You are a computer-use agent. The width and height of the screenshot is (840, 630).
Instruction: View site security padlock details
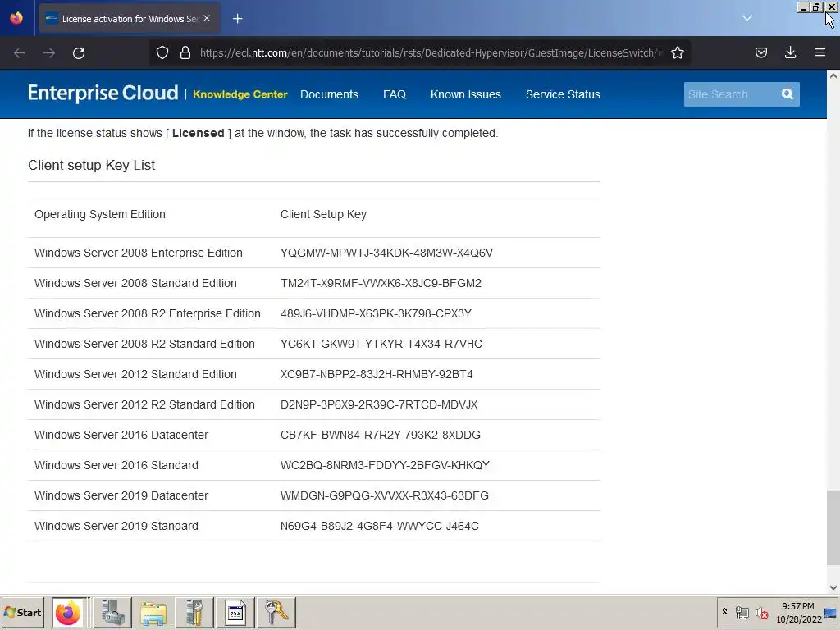(185, 52)
